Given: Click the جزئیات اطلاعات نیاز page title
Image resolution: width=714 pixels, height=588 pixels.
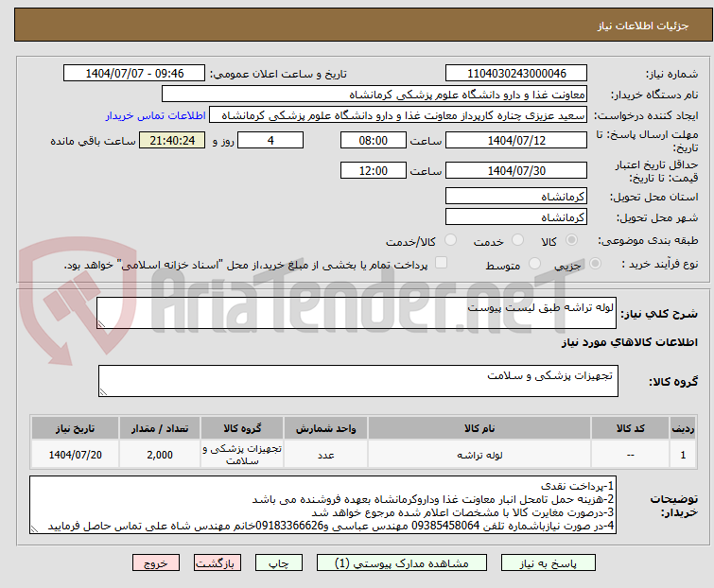Looking at the screenshot, I should (643, 26).
